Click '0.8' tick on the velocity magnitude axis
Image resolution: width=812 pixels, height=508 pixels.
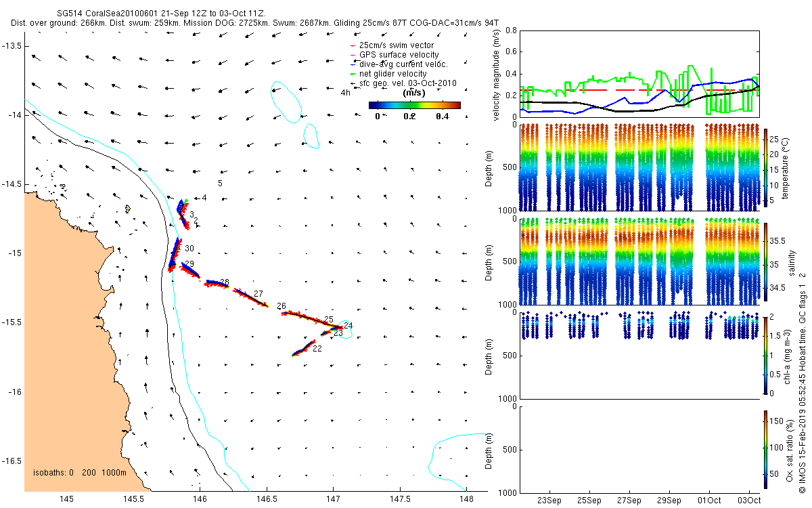click(x=511, y=31)
